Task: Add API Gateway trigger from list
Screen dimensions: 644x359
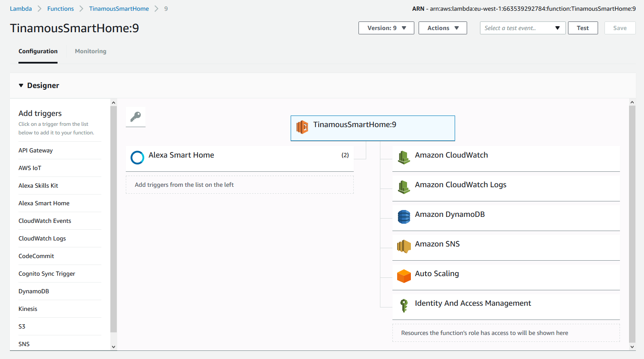Action: tap(36, 150)
